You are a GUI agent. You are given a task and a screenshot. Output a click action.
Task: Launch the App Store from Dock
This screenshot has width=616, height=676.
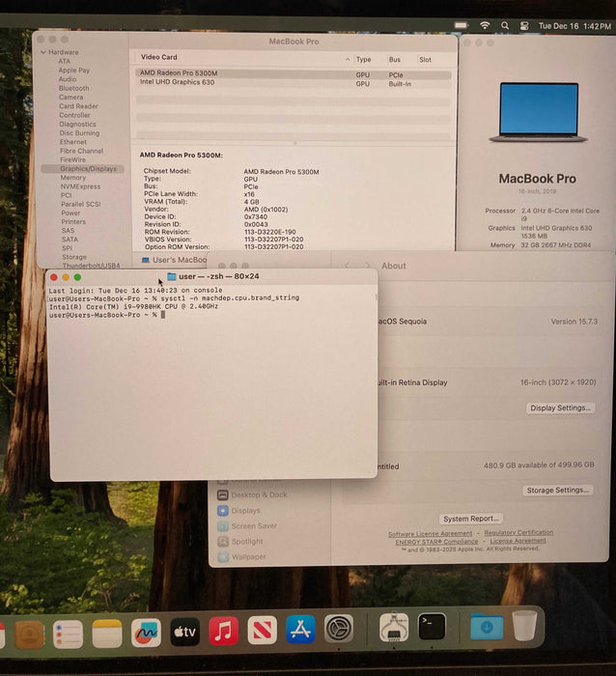pos(300,630)
